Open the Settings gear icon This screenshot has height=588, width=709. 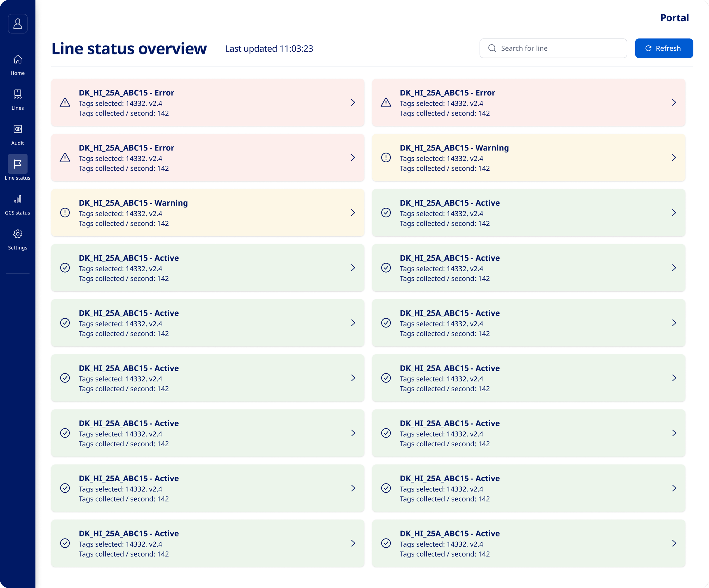18,234
